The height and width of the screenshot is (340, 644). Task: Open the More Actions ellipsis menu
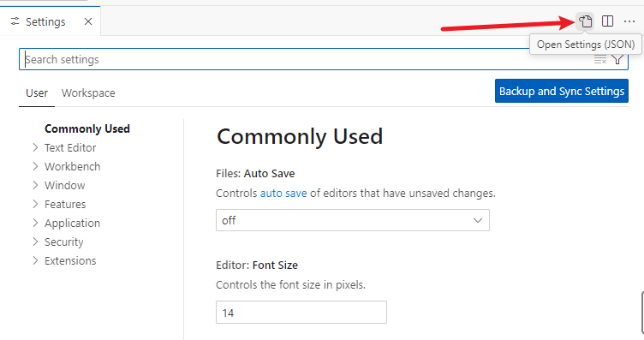click(x=629, y=21)
